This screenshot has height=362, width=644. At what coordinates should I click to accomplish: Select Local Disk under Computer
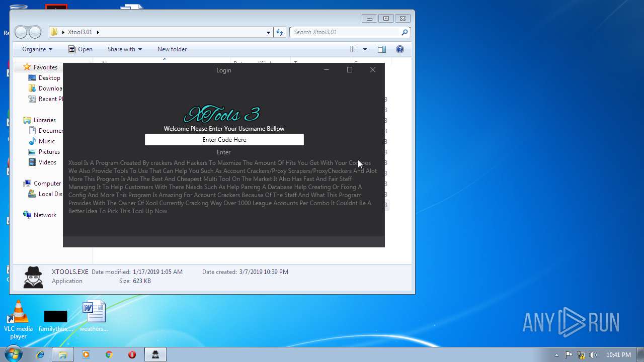(45, 194)
